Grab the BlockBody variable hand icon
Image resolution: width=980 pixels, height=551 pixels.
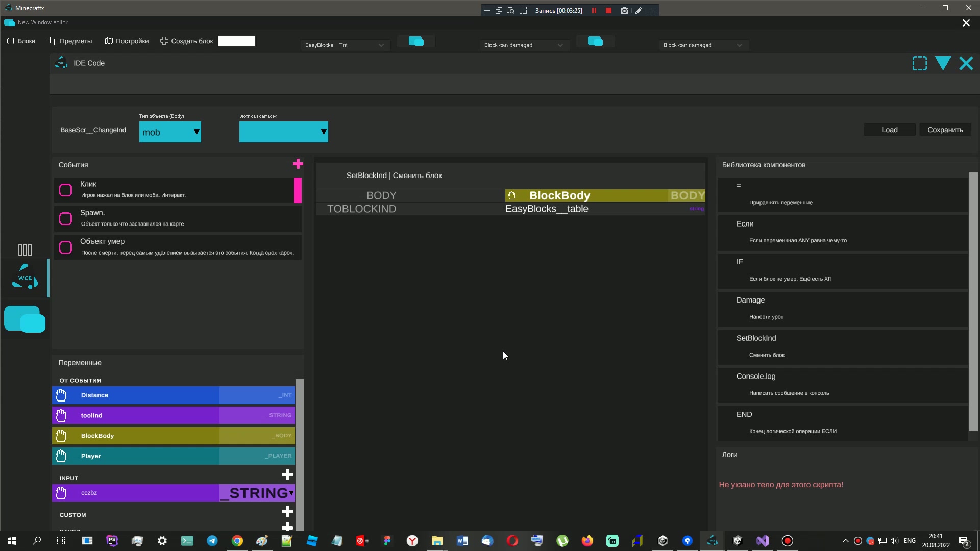tap(61, 436)
